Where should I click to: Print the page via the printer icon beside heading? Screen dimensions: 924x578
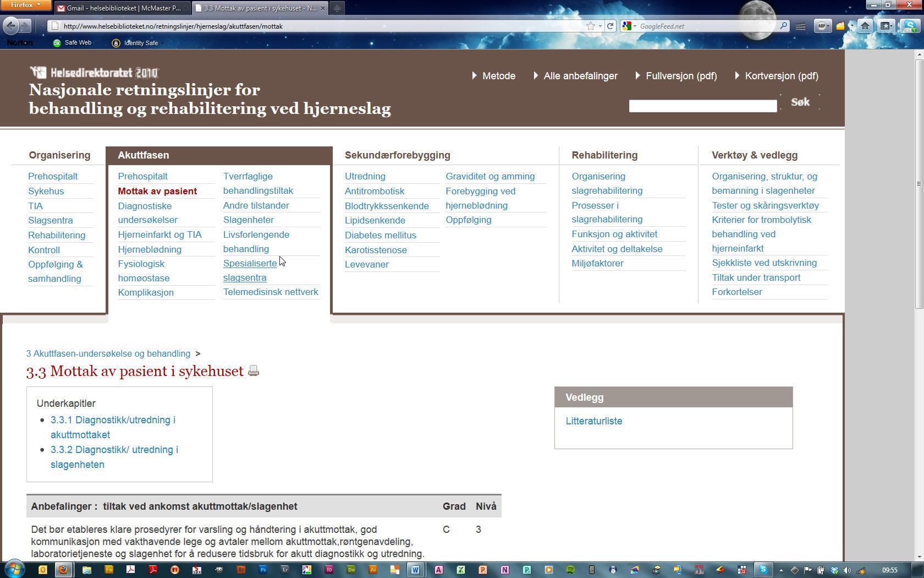pos(253,371)
